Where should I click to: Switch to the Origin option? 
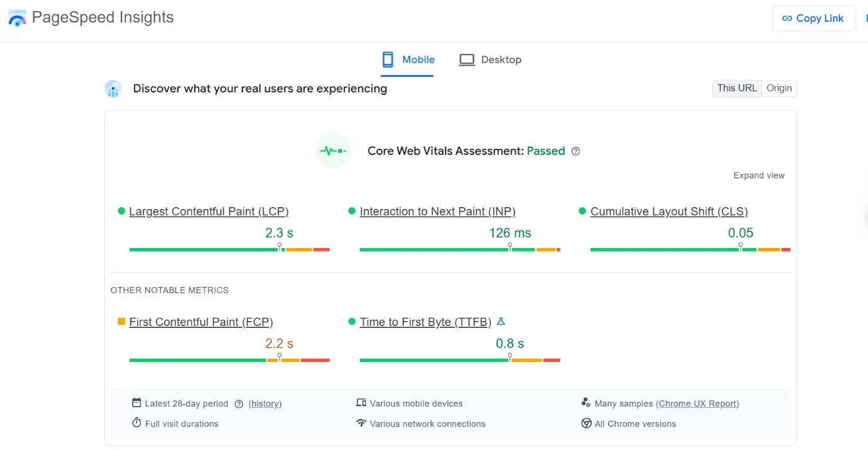pos(779,88)
